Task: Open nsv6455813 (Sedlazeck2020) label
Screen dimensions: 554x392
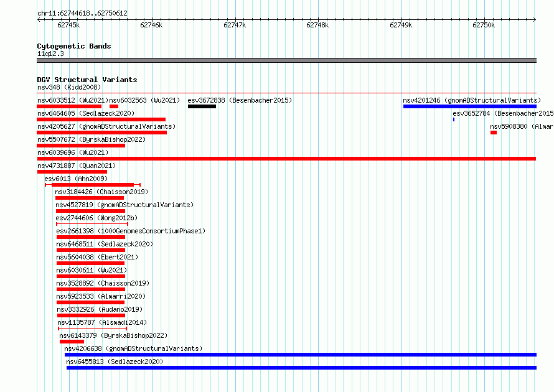Action: pos(115,362)
